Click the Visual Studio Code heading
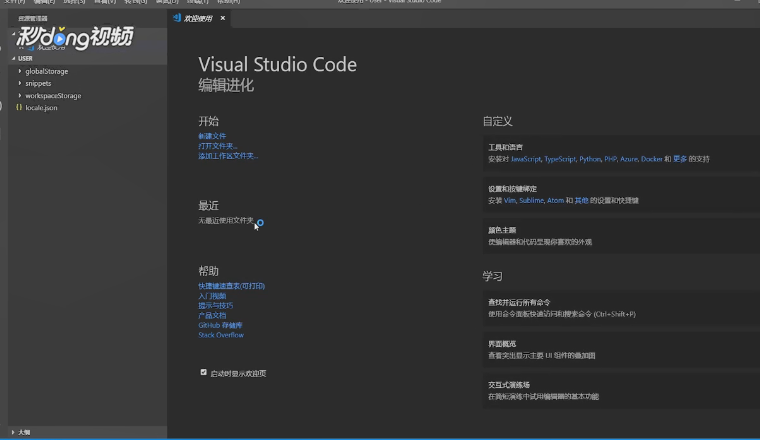 (x=277, y=64)
